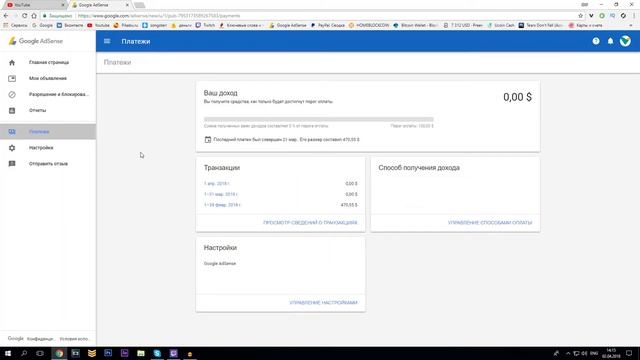Click the send feedback icon
This screenshot has height=360, width=640.
[12, 164]
